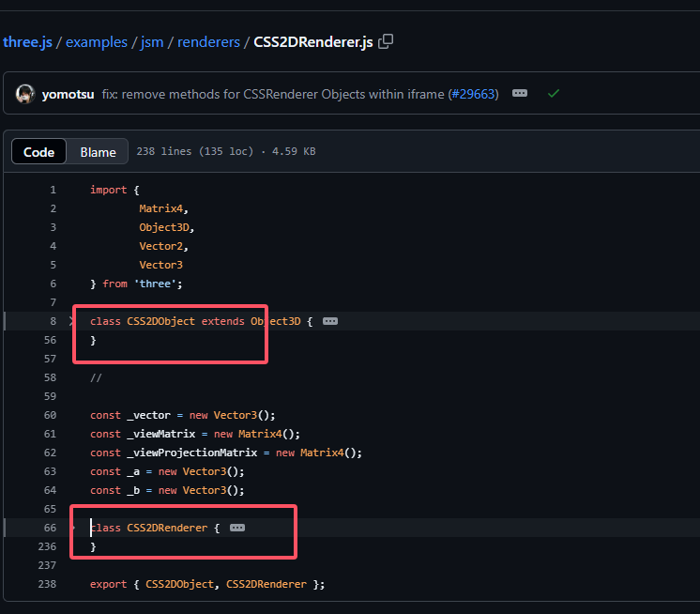Go to the examples folder breadcrumb
Screen dimensions: 700x614
[96, 42]
